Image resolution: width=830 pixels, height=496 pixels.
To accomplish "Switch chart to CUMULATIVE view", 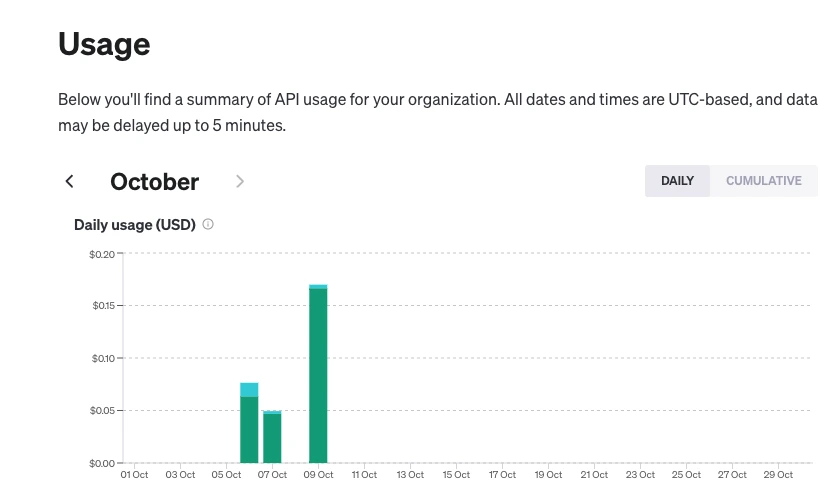I will (x=763, y=181).
